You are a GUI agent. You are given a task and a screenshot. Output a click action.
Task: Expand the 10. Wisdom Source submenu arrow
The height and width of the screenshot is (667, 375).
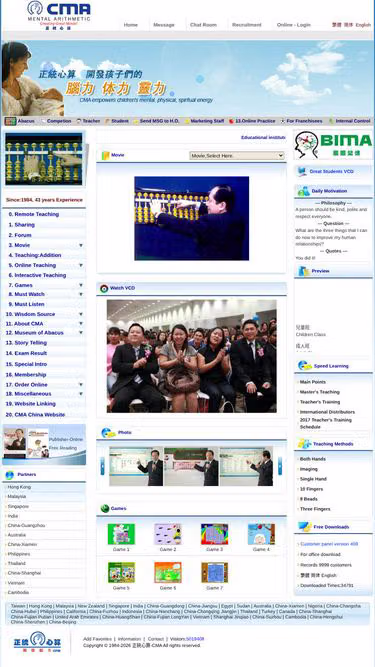[x=81, y=314]
